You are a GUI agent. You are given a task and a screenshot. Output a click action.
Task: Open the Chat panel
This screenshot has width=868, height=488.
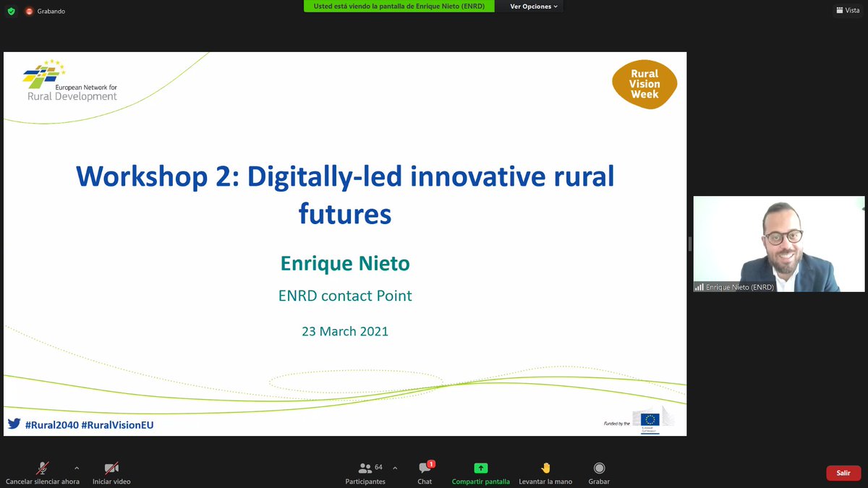pyautogui.click(x=425, y=474)
